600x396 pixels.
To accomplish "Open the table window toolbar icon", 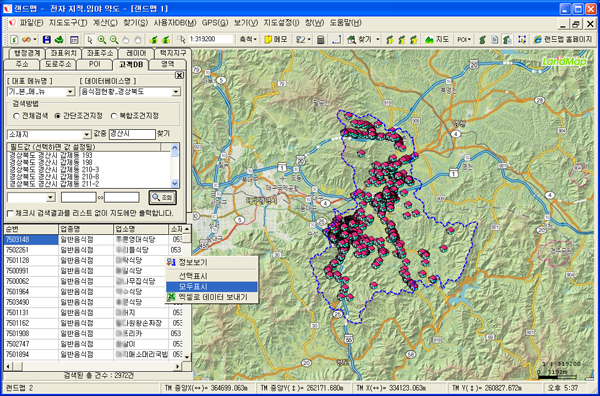I will (x=74, y=39).
